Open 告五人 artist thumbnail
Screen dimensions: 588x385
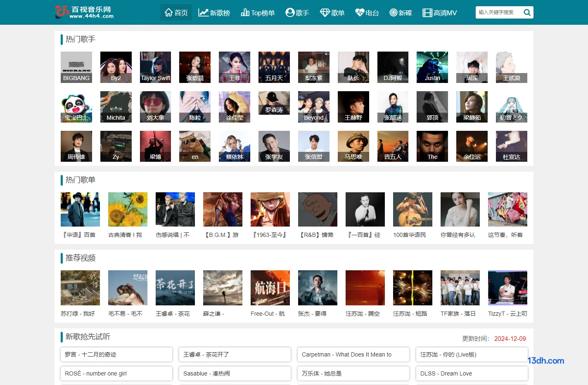(x=393, y=146)
